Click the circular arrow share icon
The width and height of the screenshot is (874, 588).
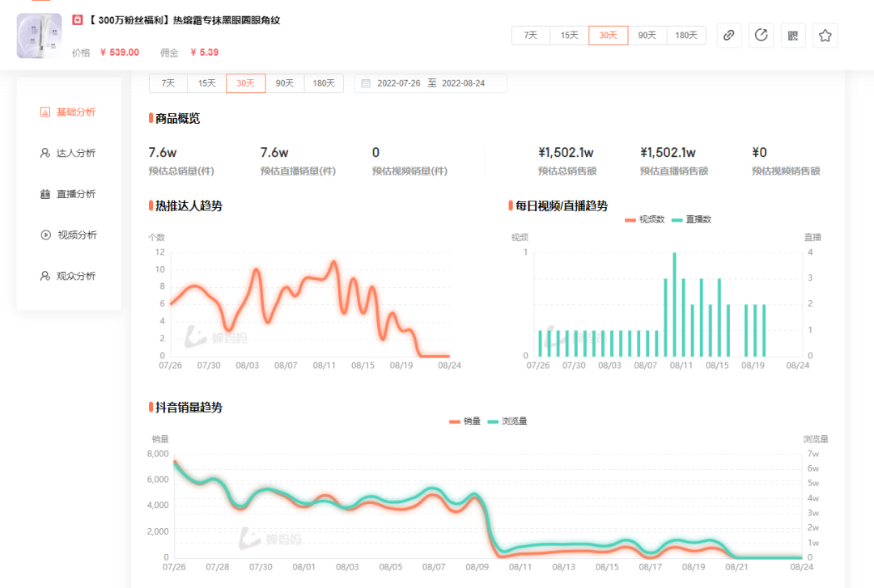click(761, 36)
